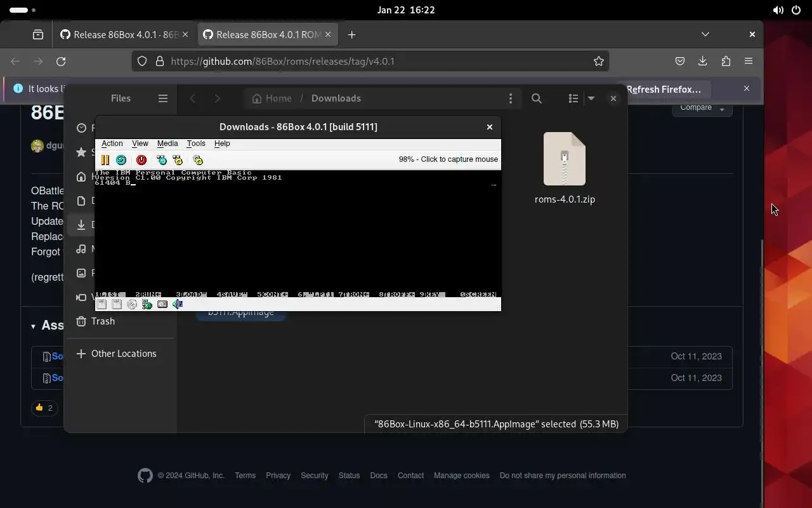Open the View menu in 86Box

pos(140,144)
